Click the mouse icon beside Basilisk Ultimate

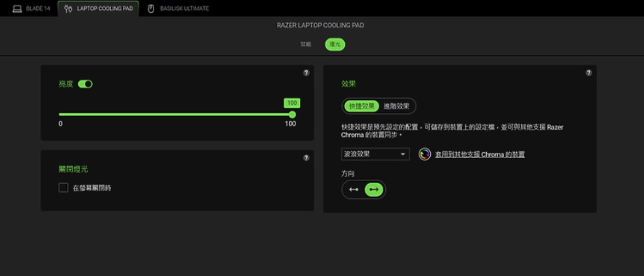151,9
